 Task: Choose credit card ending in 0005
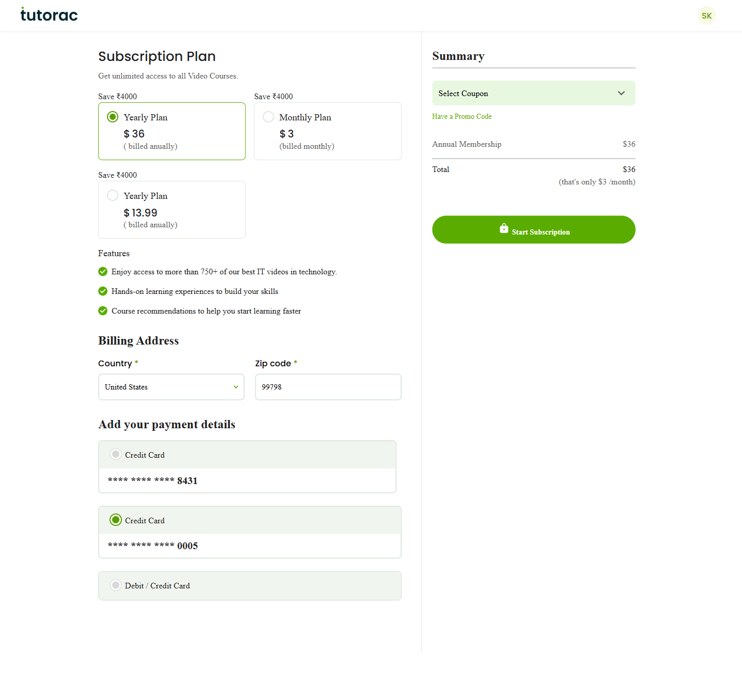click(116, 520)
